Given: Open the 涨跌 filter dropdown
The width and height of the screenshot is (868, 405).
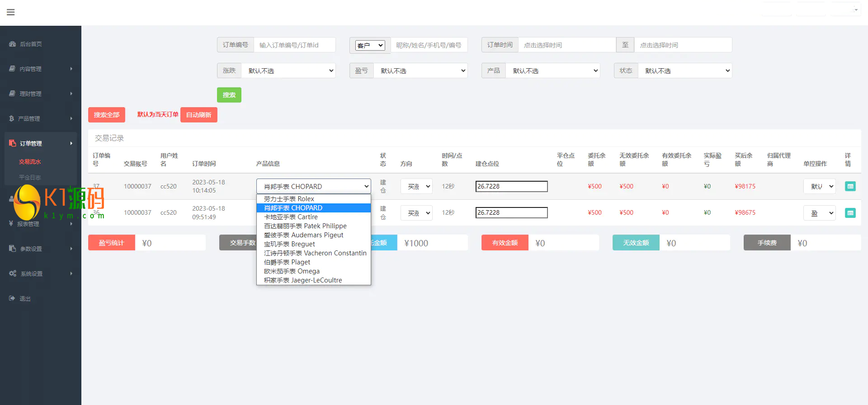Looking at the screenshot, I should 288,71.
